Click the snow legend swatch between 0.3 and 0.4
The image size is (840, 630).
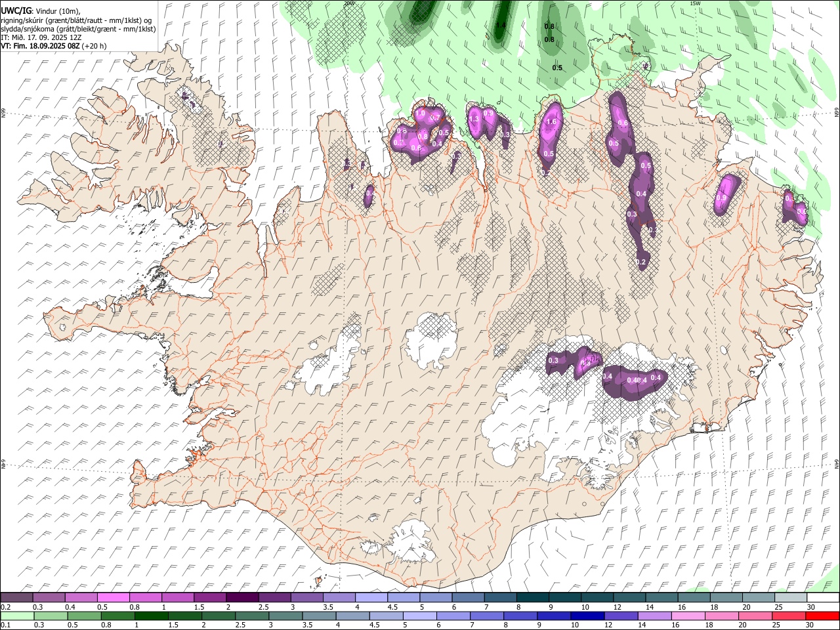click(49, 597)
